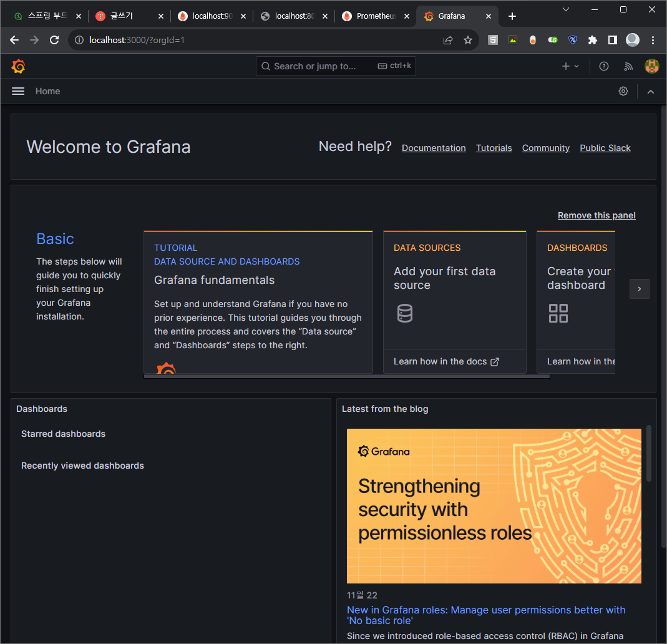Click the image extension icon in the toolbar
The height and width of the screenshot is (644, 667).
513,40
